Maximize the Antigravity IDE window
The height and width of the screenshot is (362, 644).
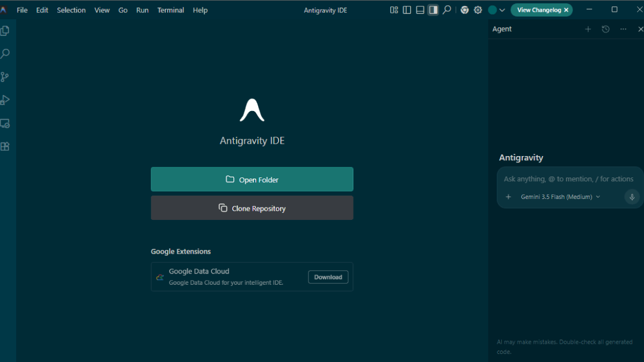coord(614,10)
